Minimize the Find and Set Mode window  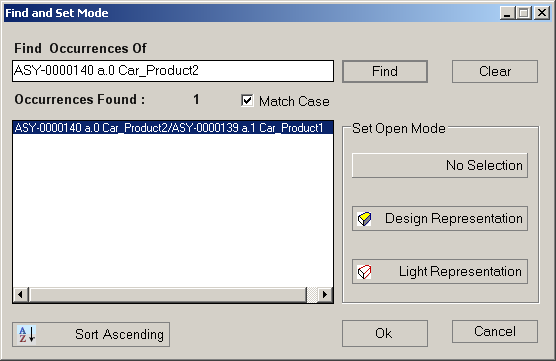point(507,13)
